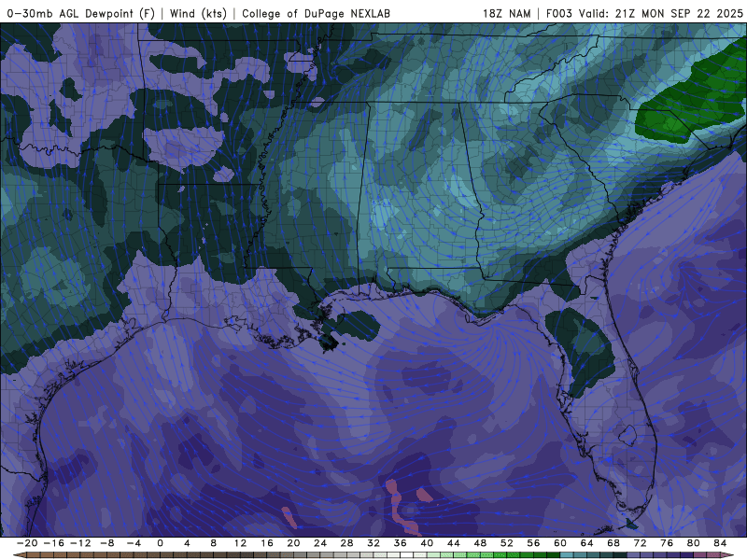Click the '44' color scale label

454,543
